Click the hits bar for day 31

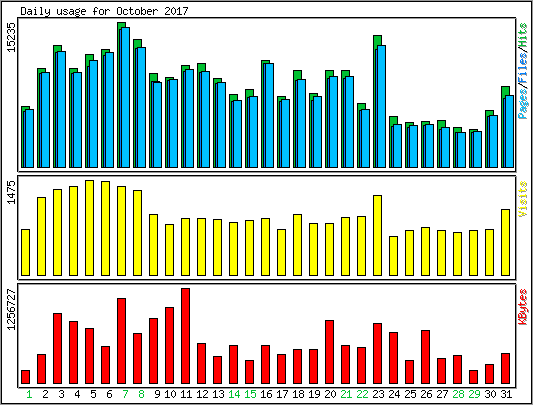point(505,127)
